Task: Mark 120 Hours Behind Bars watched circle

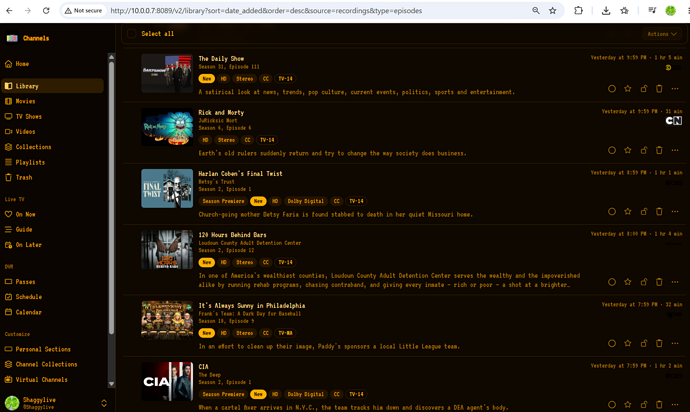Action: point(612,282)
